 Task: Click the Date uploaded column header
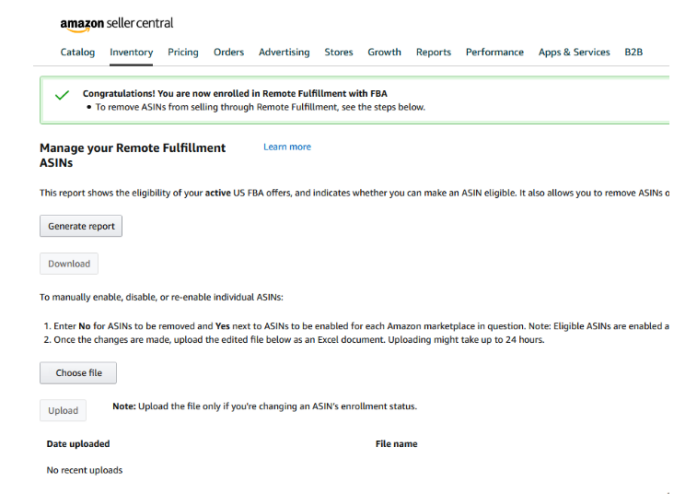(x=78, y=444)
